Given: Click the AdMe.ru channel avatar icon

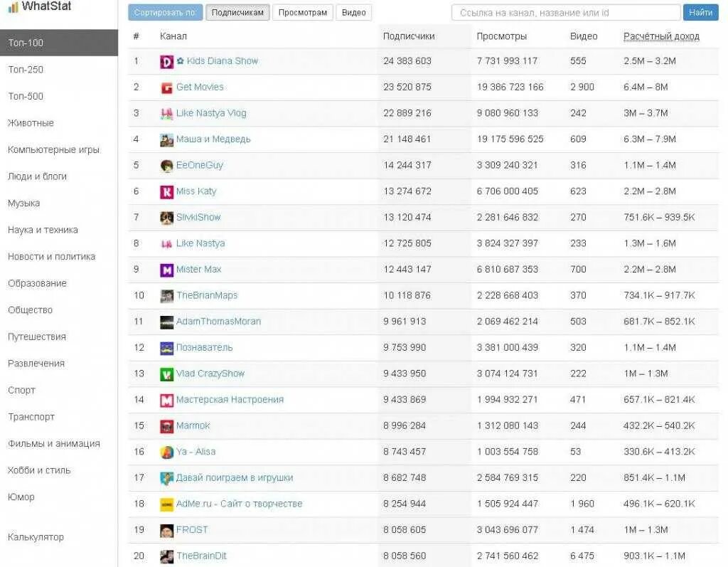Looking at the screenshot, I should click(166, 504).
